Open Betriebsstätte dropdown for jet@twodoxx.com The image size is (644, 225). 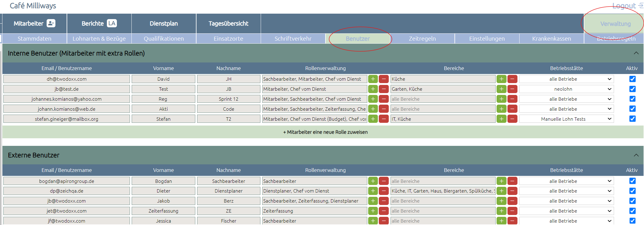click(x=566, y=211)
